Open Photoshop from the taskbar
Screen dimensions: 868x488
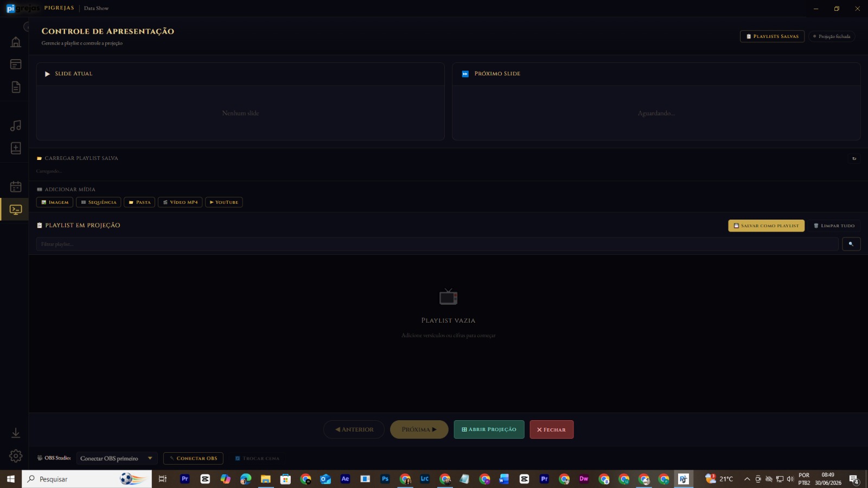pyautogui.click(x=385, y=479)
